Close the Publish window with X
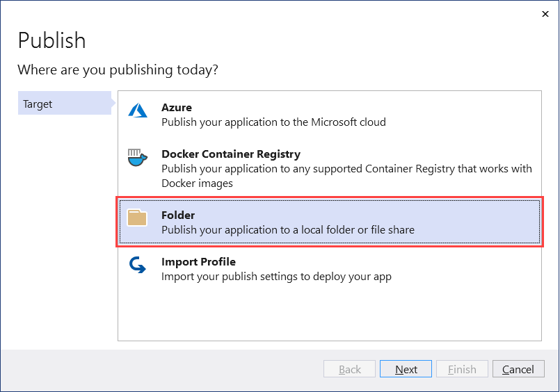This screenshot has height=392, width=560. (543, 13)
